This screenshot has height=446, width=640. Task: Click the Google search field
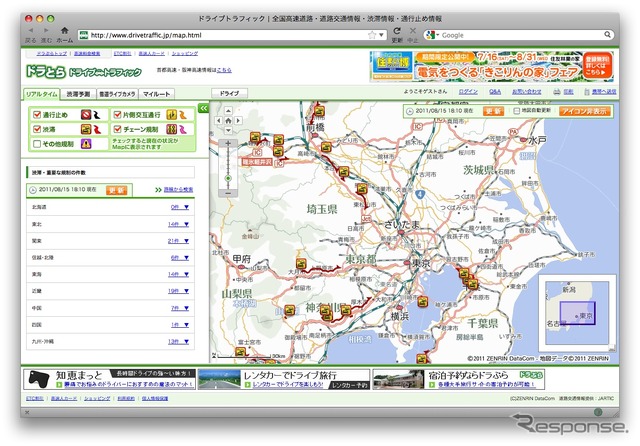coord(520,35)
